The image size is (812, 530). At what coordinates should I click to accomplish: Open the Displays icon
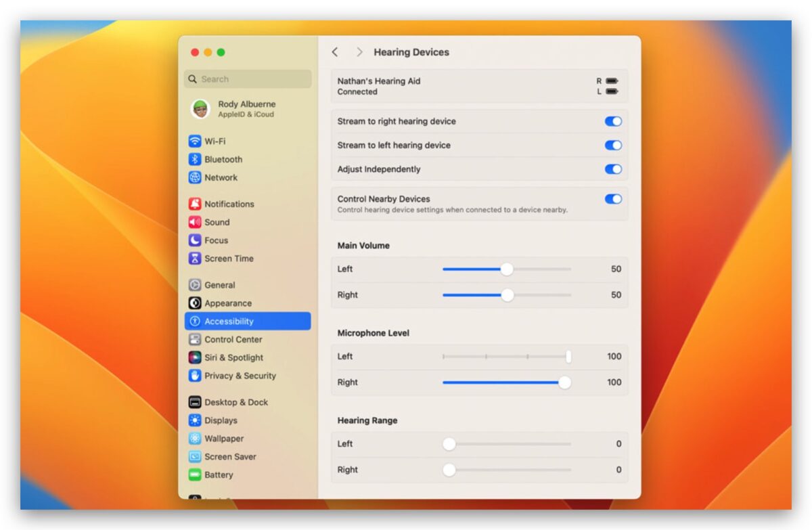tap(195, 420)
